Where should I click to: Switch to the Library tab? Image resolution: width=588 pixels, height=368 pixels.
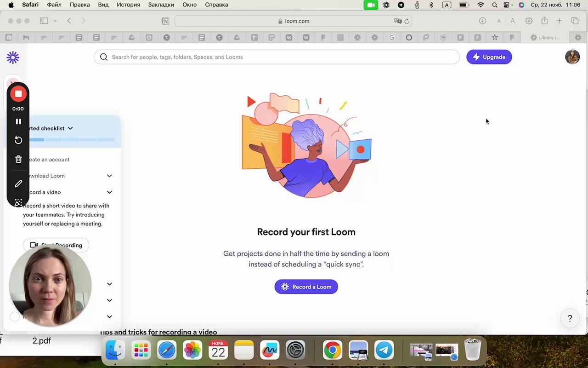[545, 38]
